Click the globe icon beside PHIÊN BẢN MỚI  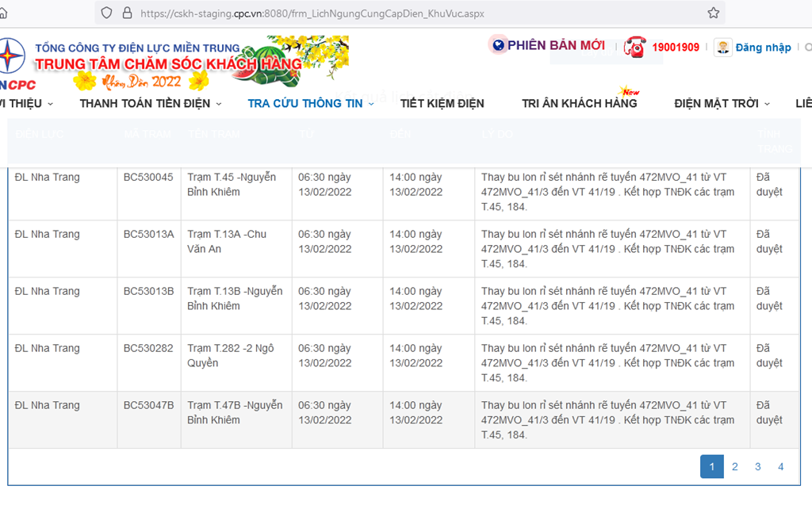pos(497,45)
